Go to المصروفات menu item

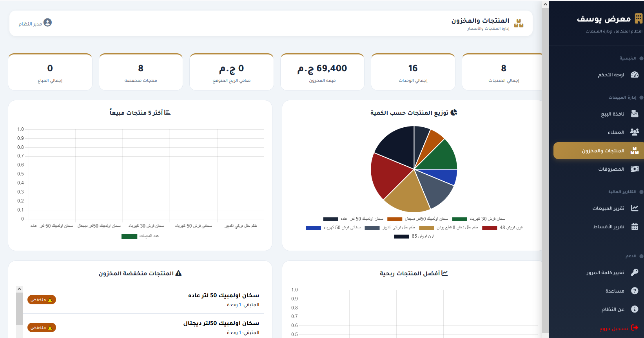(x=599, y=169)
